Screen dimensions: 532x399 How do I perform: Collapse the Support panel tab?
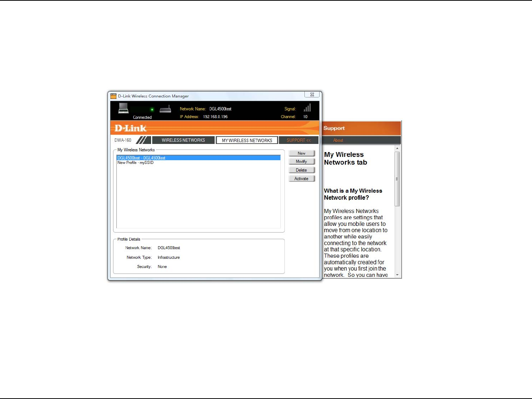click(299, 140)
